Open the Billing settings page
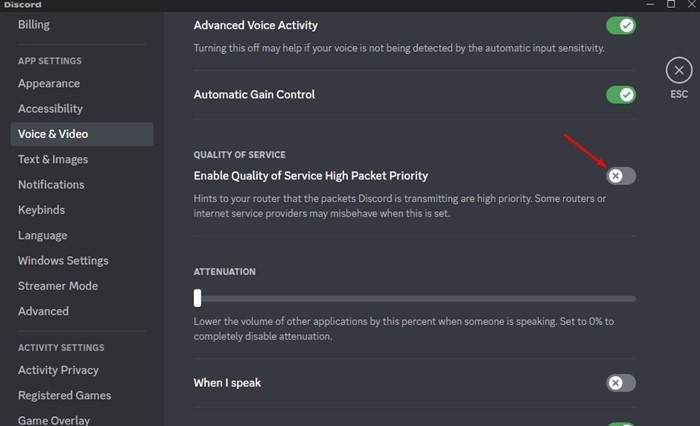The width and height of the screenshot is (700, 426). [34, 24]
